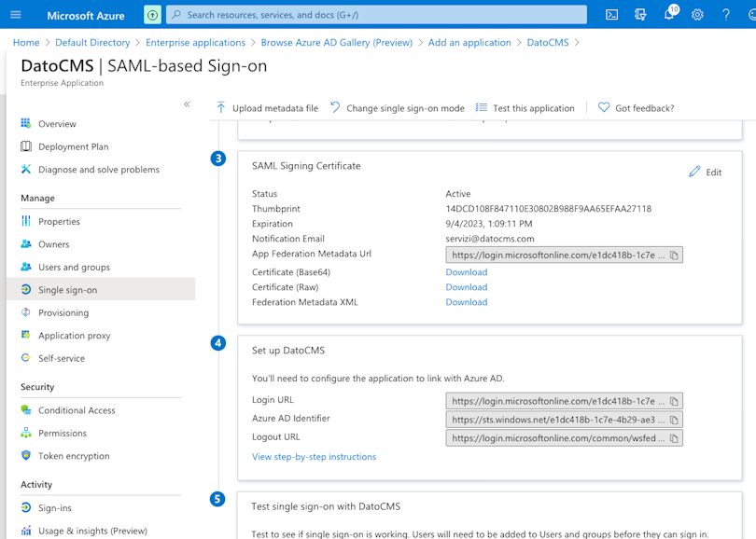Screen dimensions: 756x539
Task: Copy the Login URL to clipboard
Action: (x=674, y=401)
